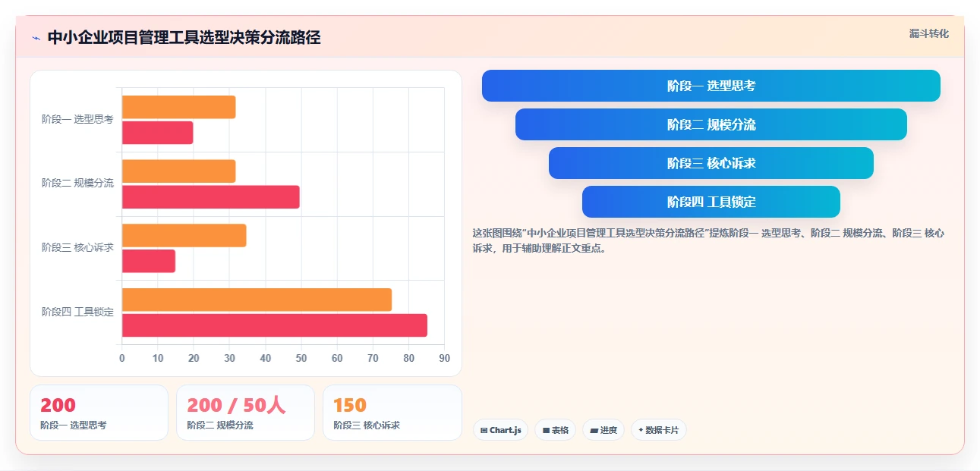
Task: Click the chart axis label 阶段四 工具锁定
Action: (x=77, y=312)
